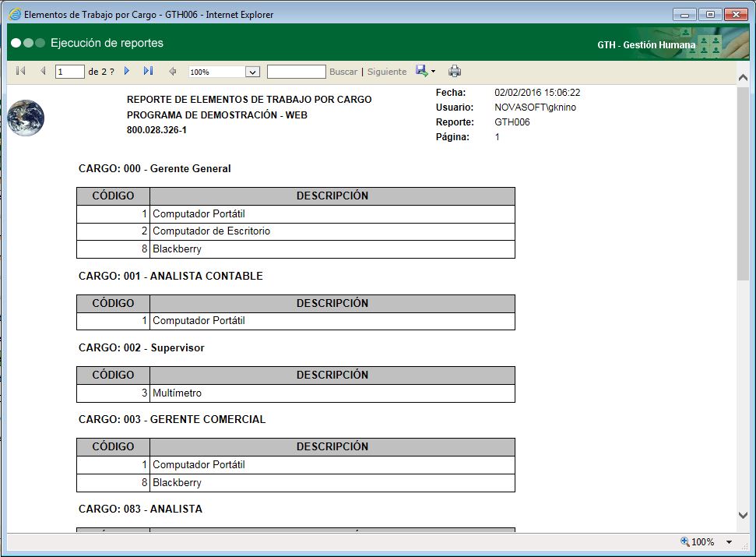
Task: Click the search text box next to Buscar
Action: 296,71
